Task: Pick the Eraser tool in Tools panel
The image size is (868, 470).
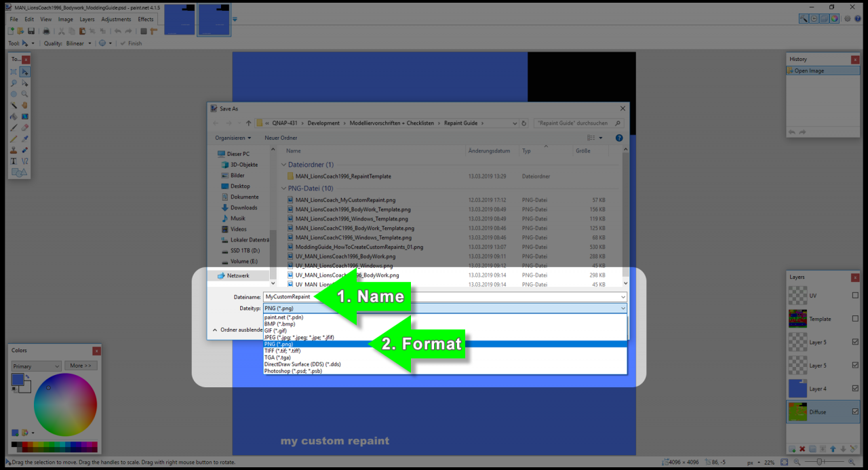Action: point(24,128)
